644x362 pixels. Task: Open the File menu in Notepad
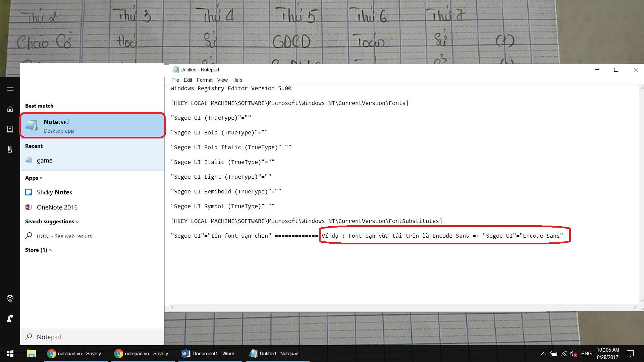[x=175, y=80]
